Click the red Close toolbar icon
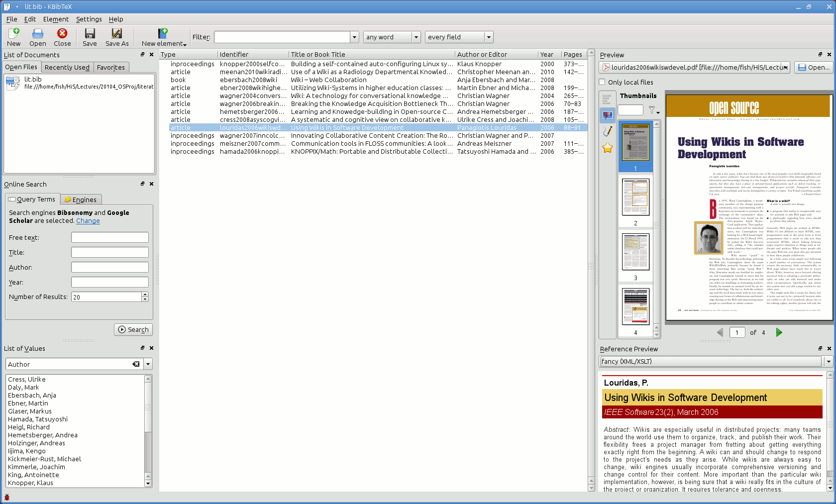The width and height of the screenshot is (836, 504). (62, 37)
